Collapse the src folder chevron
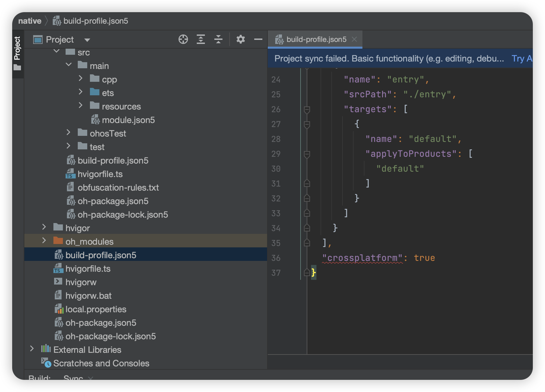 tap(56, 51)
